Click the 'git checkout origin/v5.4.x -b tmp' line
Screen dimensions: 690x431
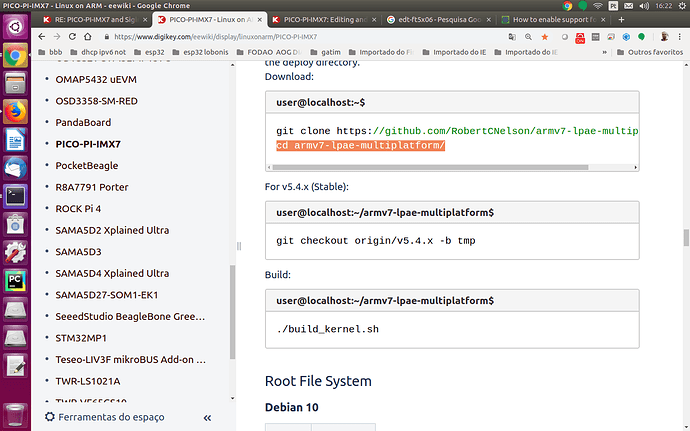(x=376, y=241)
